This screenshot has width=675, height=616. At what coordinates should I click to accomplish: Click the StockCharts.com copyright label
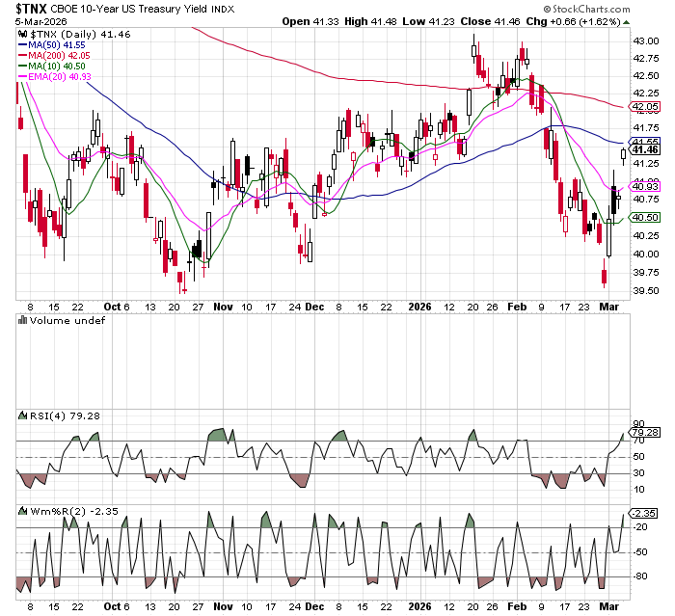586,9
